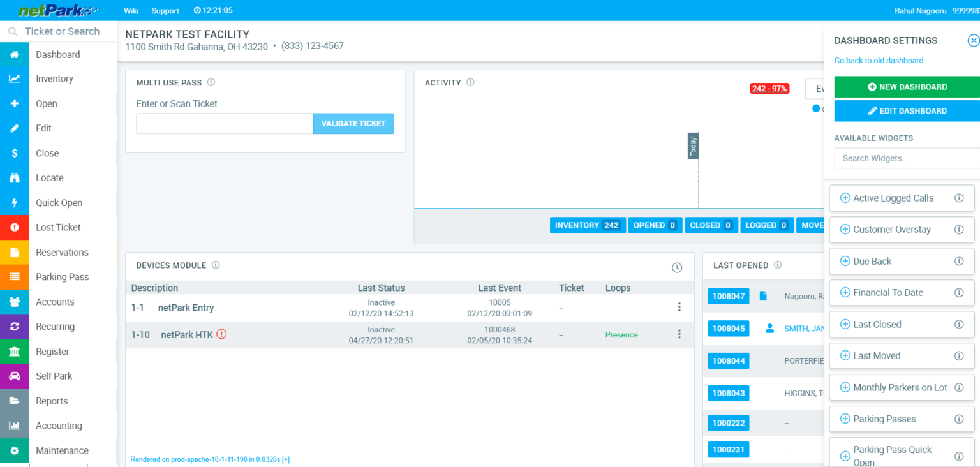Select the Accounting bar chart icon
This screenshot has height=467, width=980.
pos(14,426)
